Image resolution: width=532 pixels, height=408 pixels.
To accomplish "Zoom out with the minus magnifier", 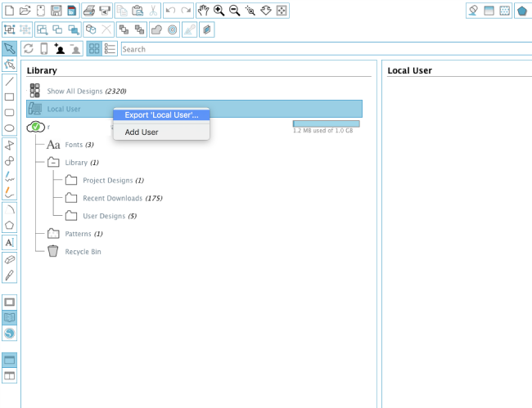I will (x=234, y=11).
